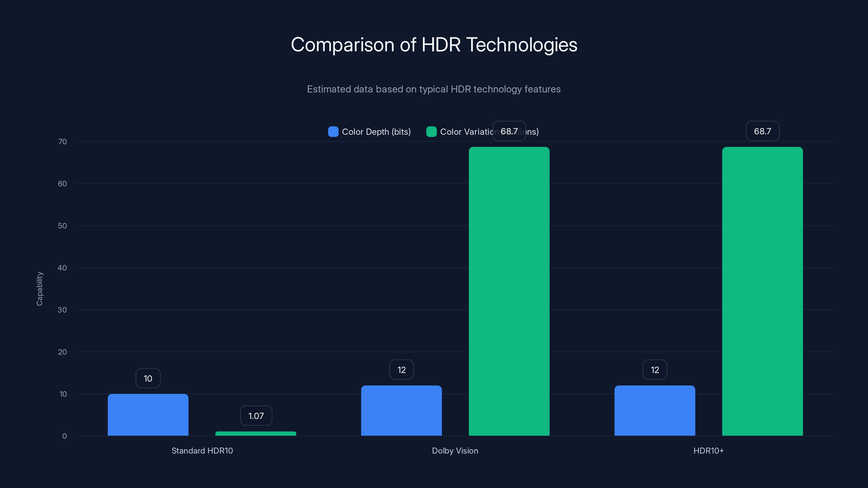Viewport: 868px width, 488px height.
Task: Select the HDR10+ axis label
Action: tap(709, 451)
